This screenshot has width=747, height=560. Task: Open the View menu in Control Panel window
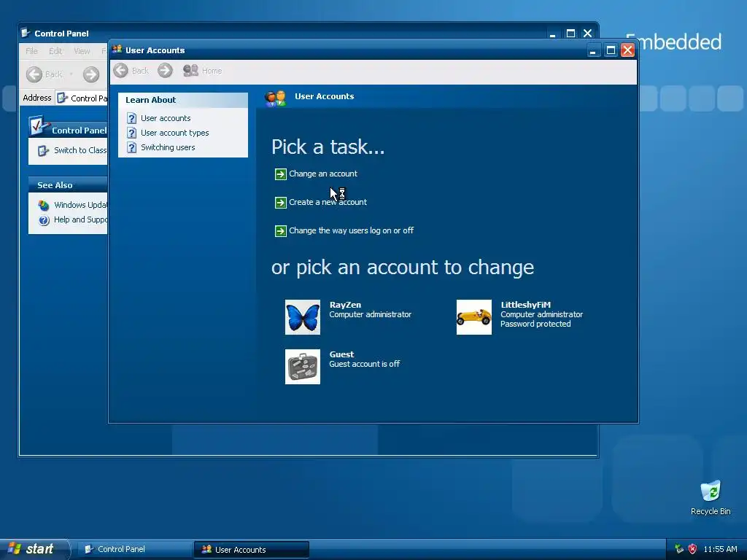82,51
